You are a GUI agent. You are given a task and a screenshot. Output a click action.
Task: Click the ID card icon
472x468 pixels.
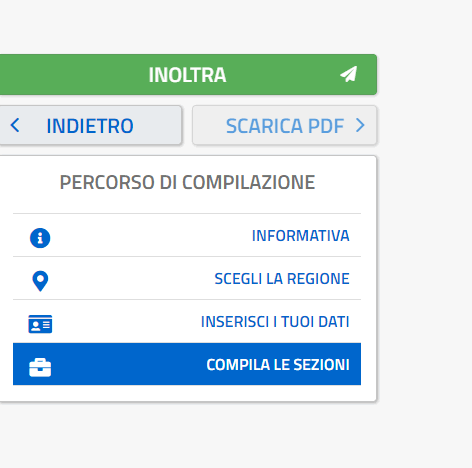(40, 324)
